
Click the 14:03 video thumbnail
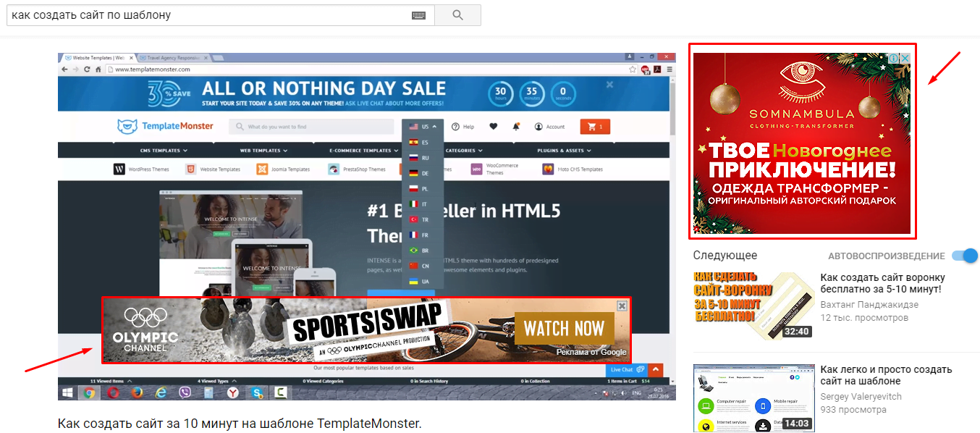point(753,398)
